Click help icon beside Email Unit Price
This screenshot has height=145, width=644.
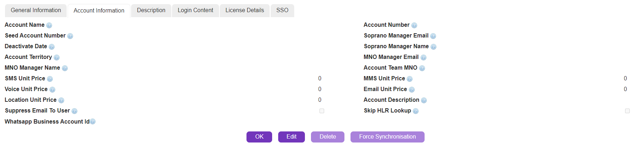tap(412, 90)
